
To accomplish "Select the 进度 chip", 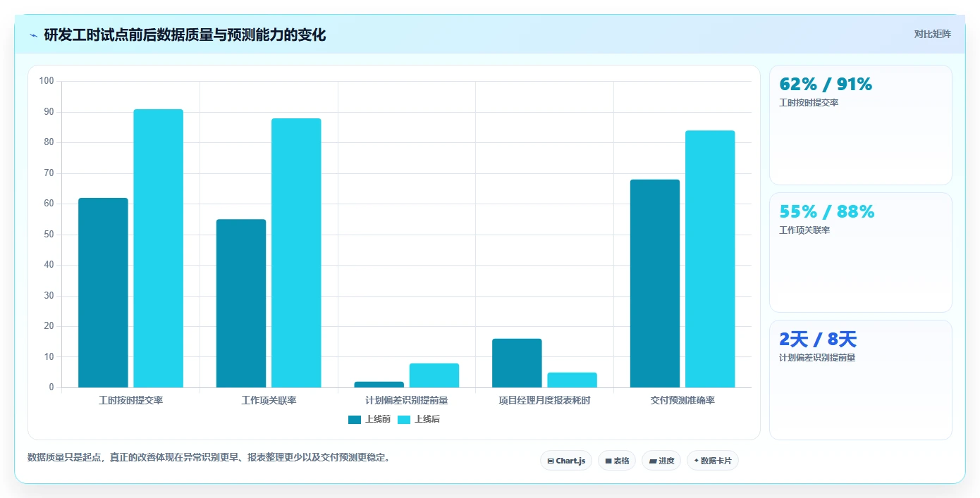I will (x=661, y=461).
